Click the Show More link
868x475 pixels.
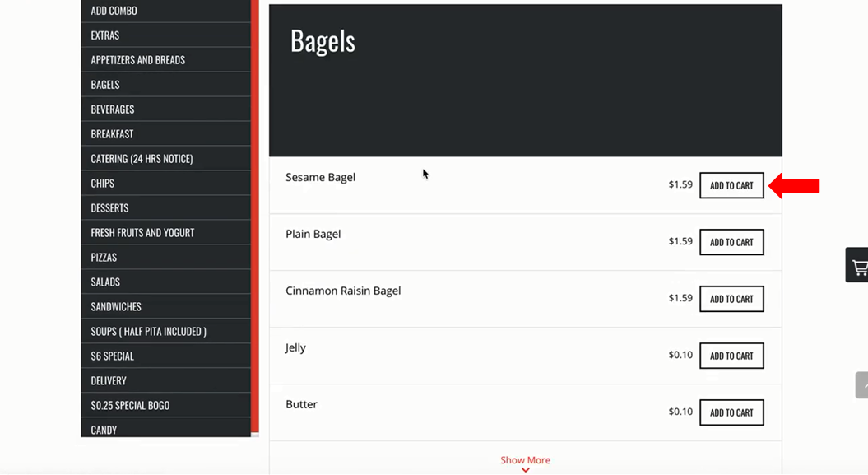(x=526, y=460)
